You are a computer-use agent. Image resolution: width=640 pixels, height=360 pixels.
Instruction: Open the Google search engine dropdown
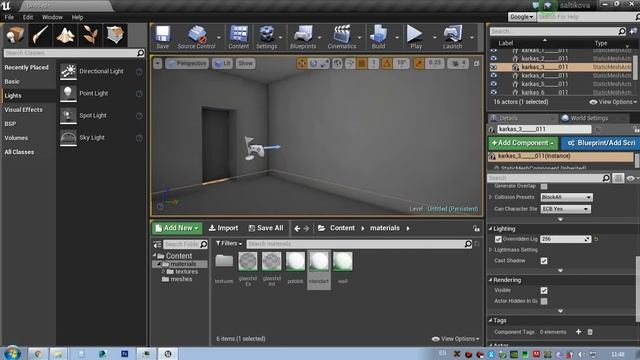tap(522, 17)
